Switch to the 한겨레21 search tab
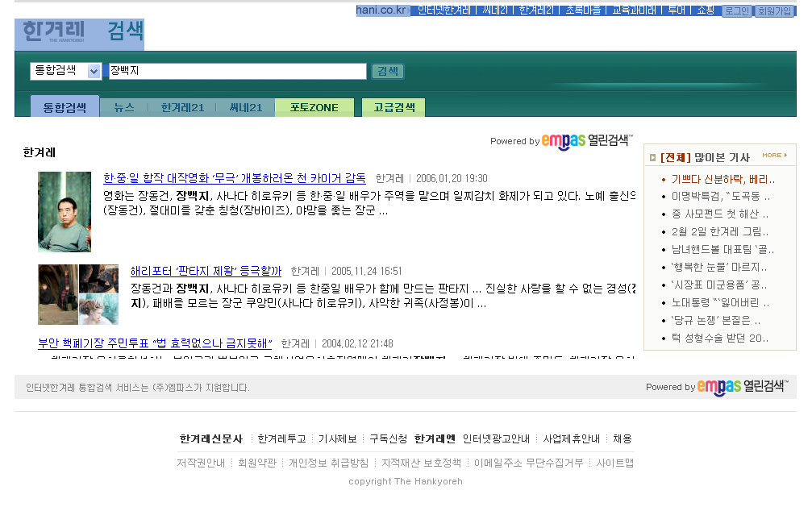This screenshot has width=812, height=507. pyautogui.click(x=182, y=107)
